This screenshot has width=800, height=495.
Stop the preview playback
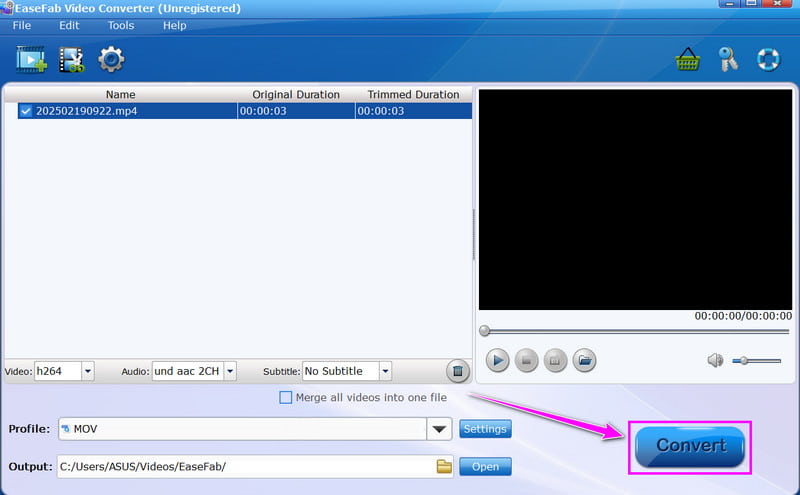pos(527,361)
